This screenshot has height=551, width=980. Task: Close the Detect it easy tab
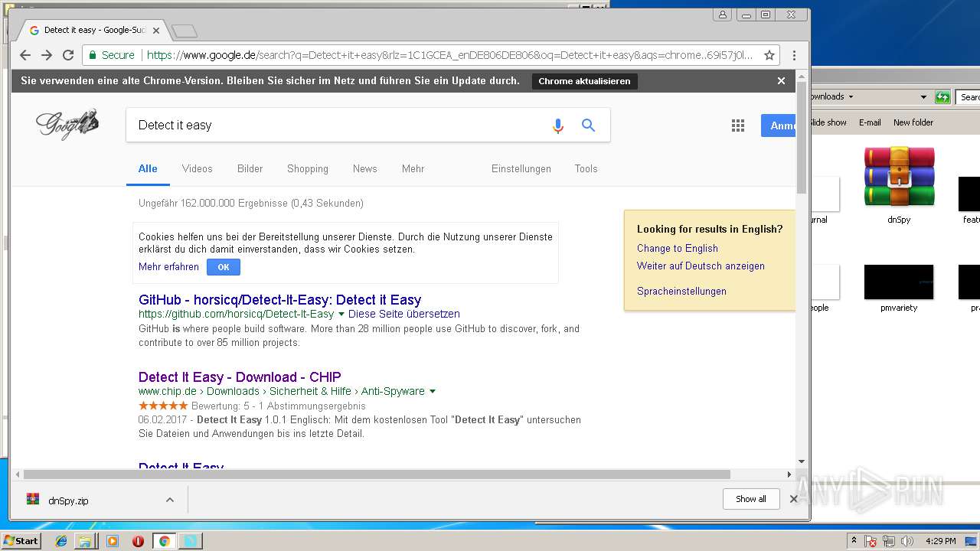(156, 31)
